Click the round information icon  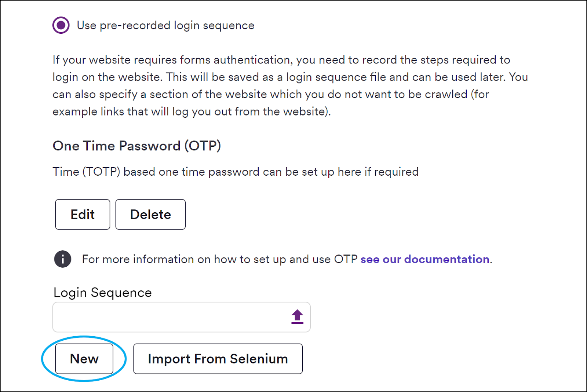point(63,259)
